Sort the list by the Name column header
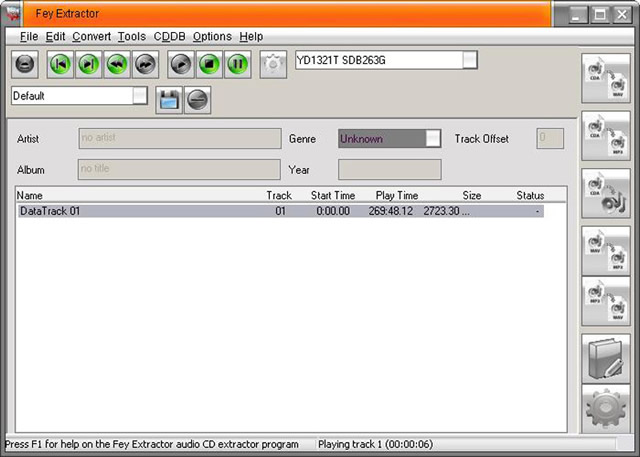This screenshot has width=640, height=457. (x=30, y=195)
